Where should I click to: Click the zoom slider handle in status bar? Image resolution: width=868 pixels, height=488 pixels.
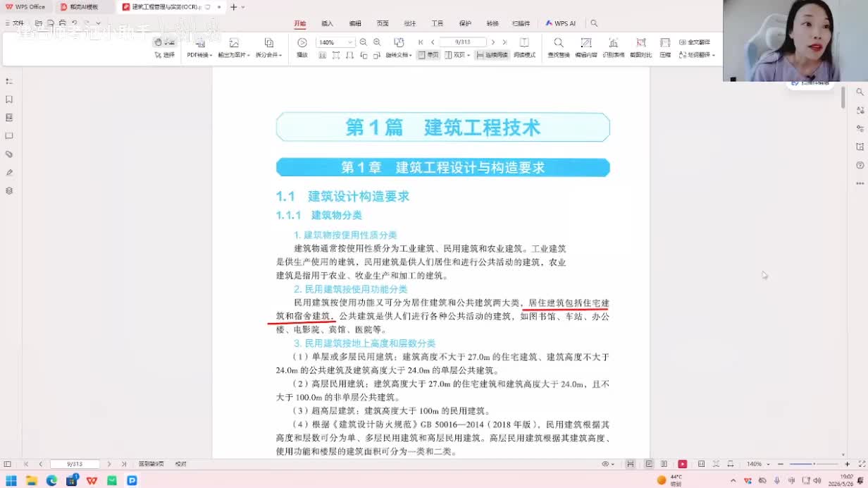tap(814, 464)
